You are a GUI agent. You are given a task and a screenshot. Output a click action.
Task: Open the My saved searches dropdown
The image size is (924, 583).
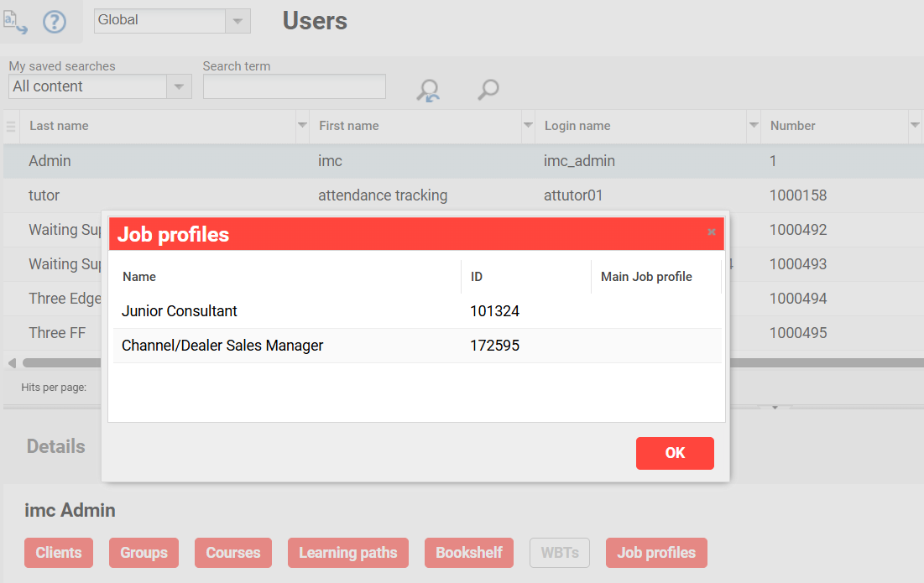(x=179, y=86)
